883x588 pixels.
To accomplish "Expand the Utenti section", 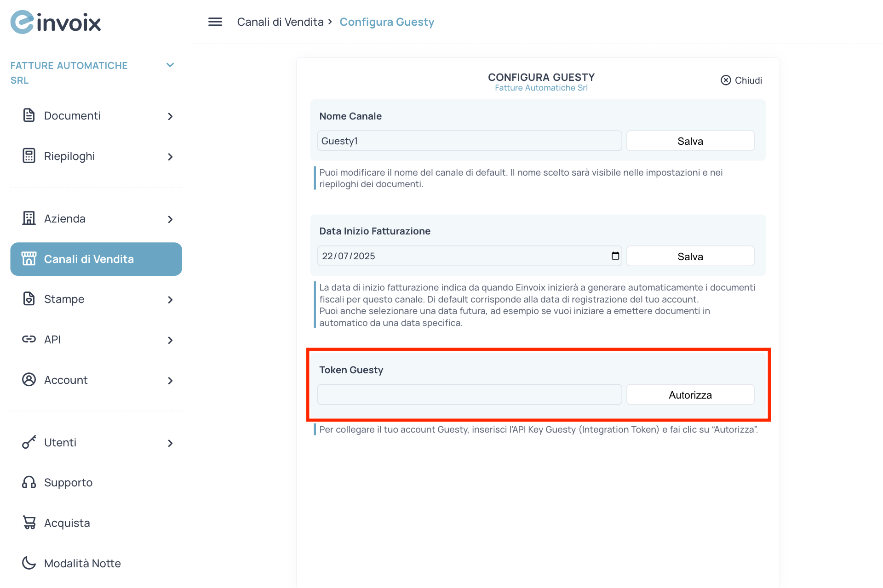I will tap(171, 443).
